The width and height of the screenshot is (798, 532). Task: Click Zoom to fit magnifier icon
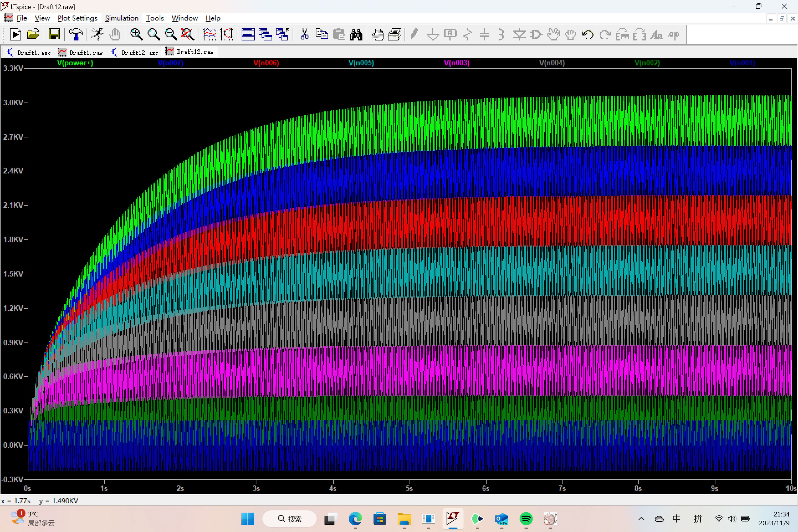tap(188, 35)
